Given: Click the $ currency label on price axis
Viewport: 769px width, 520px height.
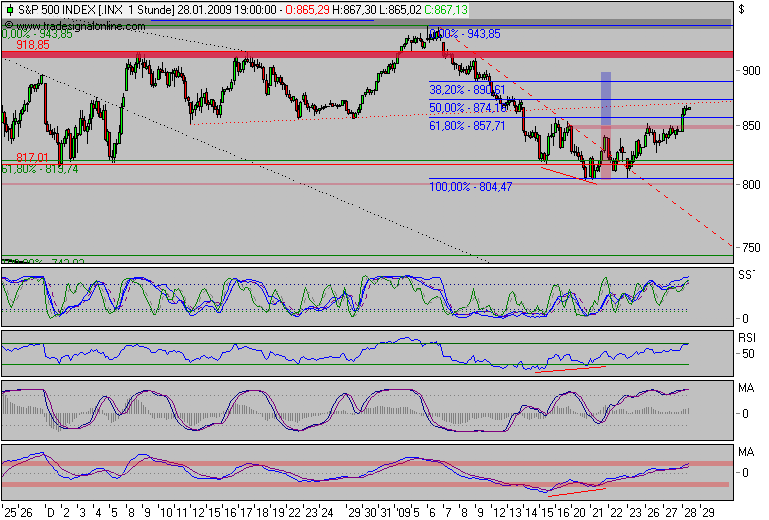Looking at the screenshot, I should click(742, 9).
